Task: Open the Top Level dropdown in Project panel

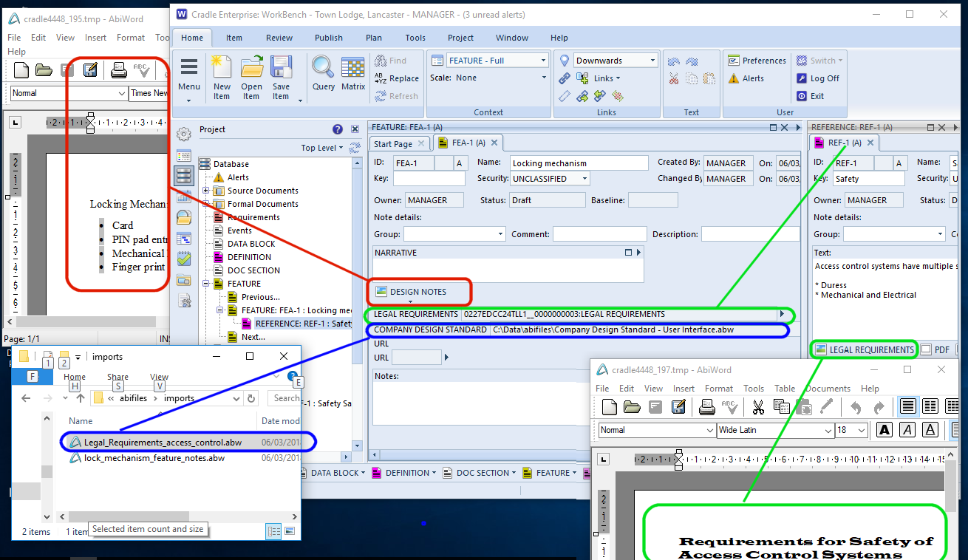Action: 322,148
